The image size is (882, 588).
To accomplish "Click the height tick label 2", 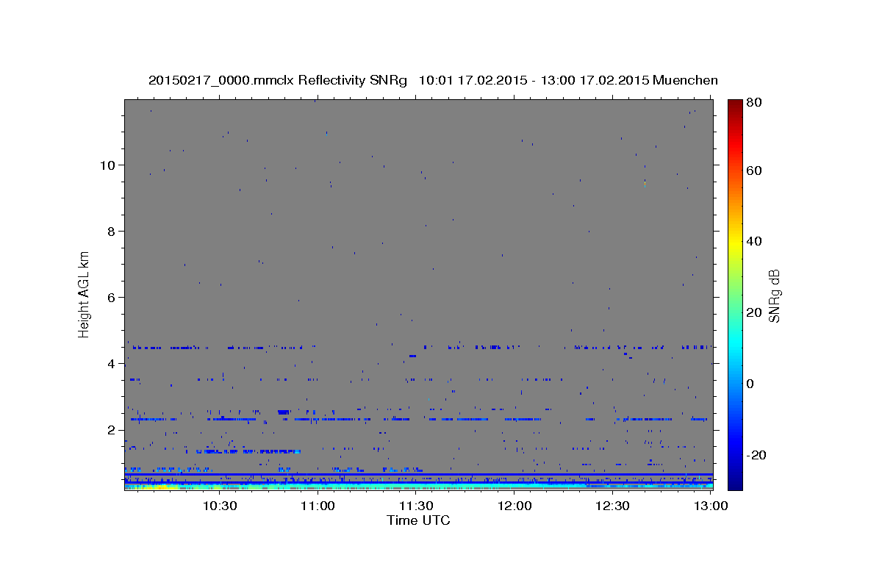I will click(111, 430).
